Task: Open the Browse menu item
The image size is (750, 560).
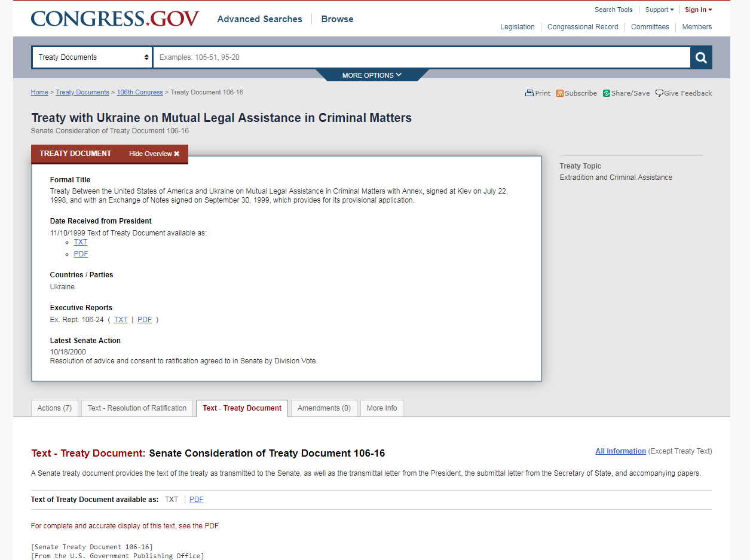Action: (x=338, y=19)
